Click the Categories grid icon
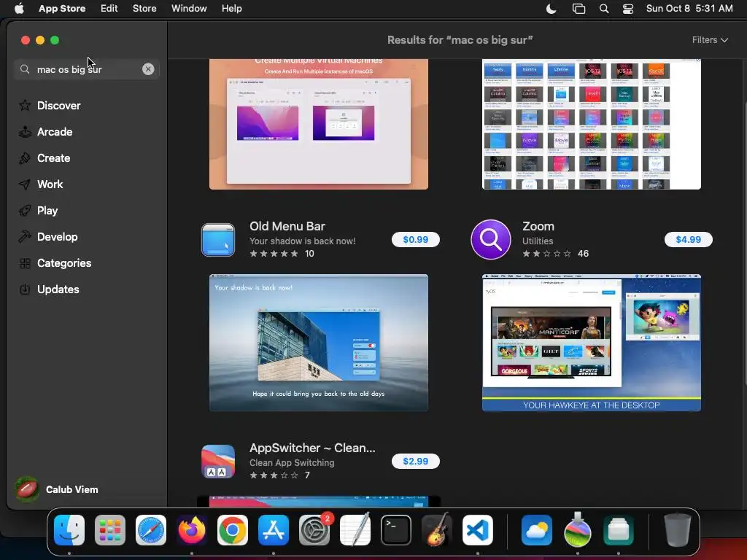 click(x=25, y=262)
